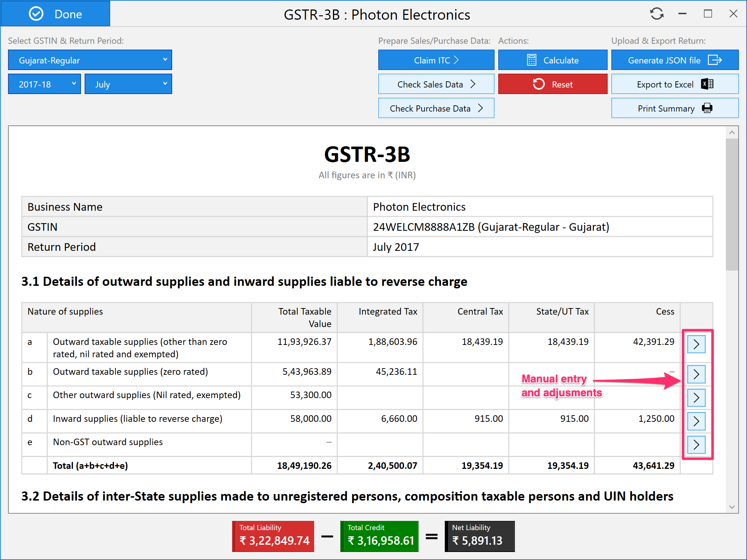Click Export to Excel button
Image resolution: width=747 pixels, height=560 pixels.
(675, 84)
